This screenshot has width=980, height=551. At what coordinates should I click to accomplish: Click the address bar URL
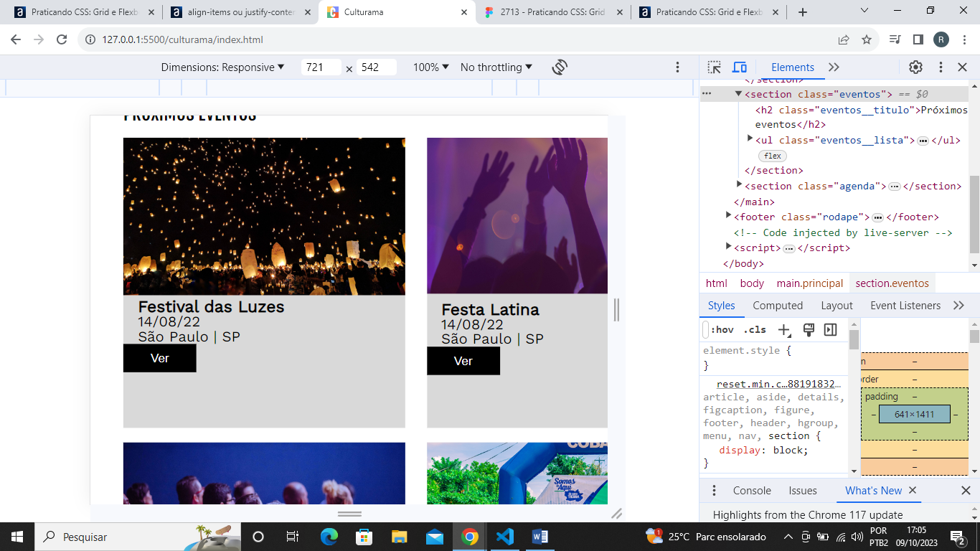(182, 39)
